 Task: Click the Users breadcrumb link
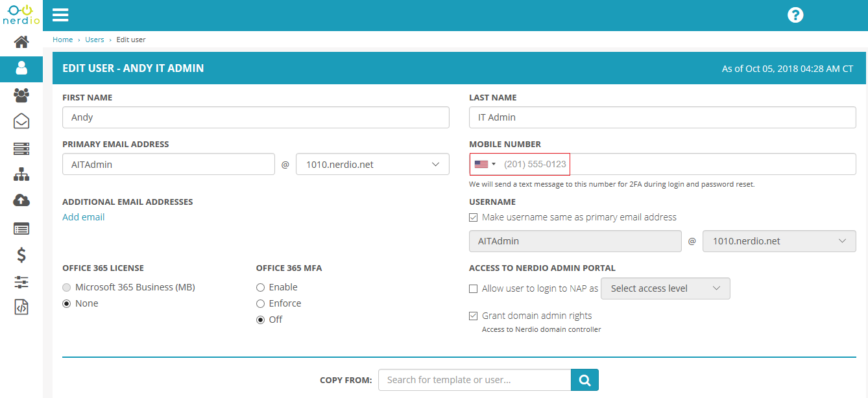(95, 40)
